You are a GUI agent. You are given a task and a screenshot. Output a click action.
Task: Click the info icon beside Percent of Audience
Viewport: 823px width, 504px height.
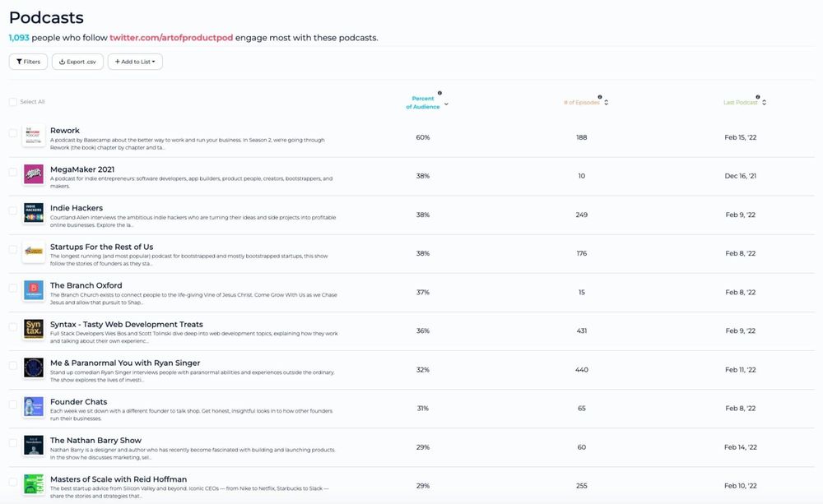440,93
